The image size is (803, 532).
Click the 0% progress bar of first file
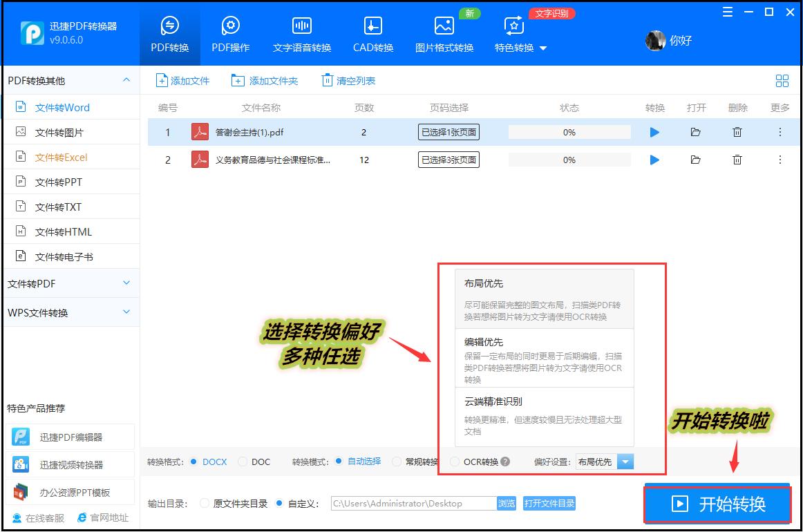[x=569, y=132]
